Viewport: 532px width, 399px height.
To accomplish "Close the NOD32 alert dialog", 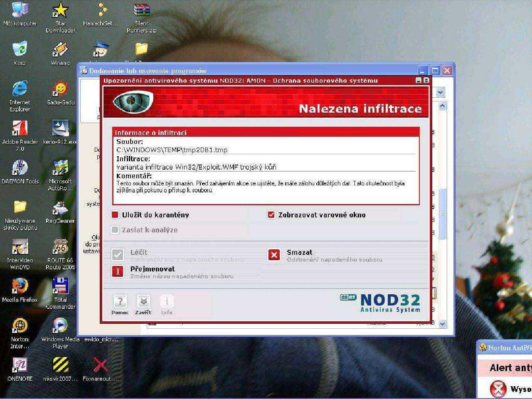I will pyautogui.click(x=426, y=80).
